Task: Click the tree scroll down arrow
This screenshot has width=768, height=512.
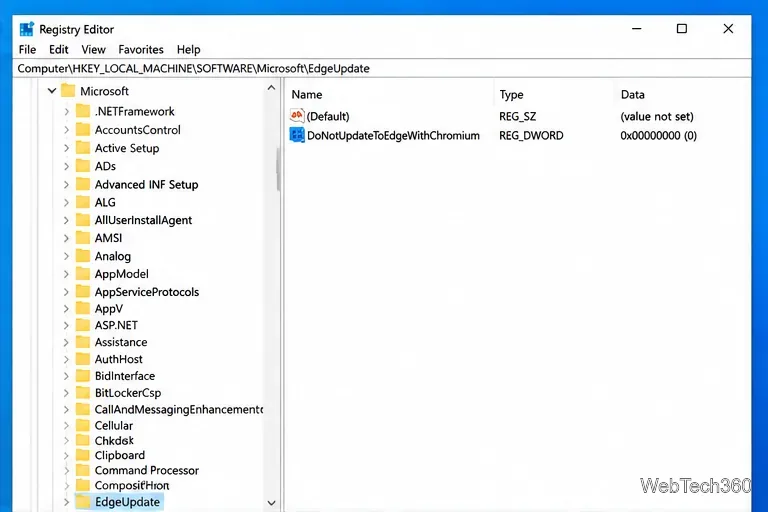Action: (x=271, y=503)
